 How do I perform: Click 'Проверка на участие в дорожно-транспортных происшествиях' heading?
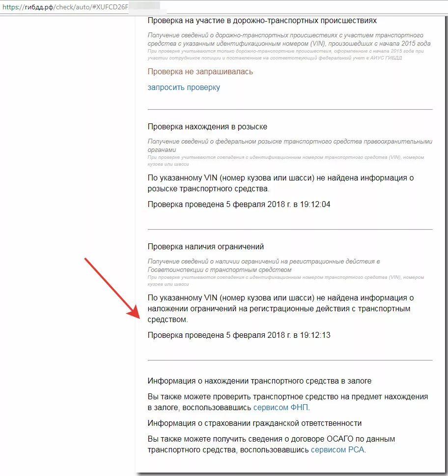(262, 21)
